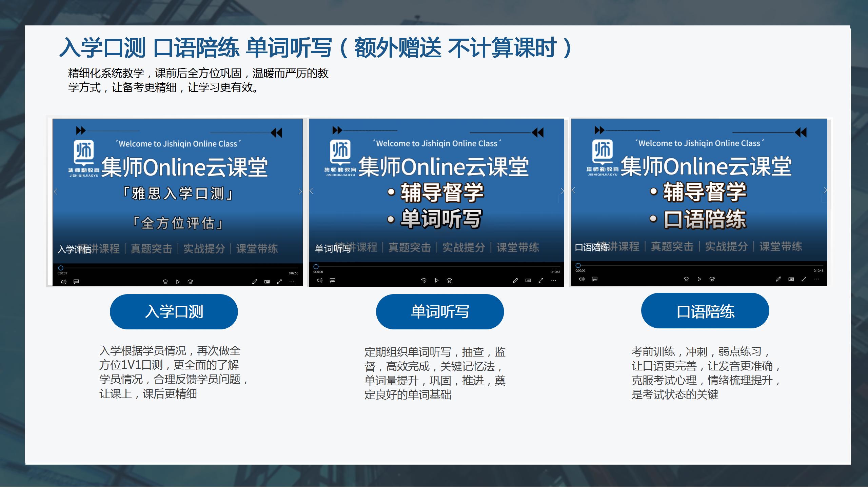Click next chevron on 口语陪练 video
The width and height of the screenshot is (868, 488).
click(x=825, y=190)
